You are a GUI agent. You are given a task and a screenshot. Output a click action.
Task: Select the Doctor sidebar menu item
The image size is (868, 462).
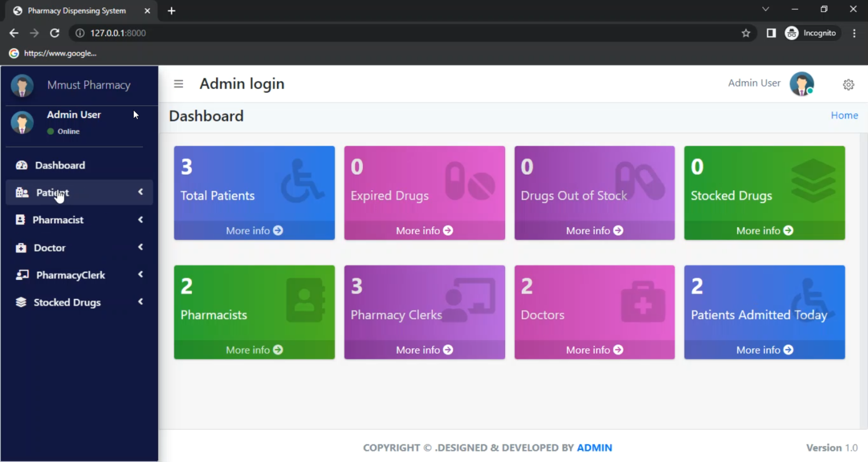tap(79, 247)
